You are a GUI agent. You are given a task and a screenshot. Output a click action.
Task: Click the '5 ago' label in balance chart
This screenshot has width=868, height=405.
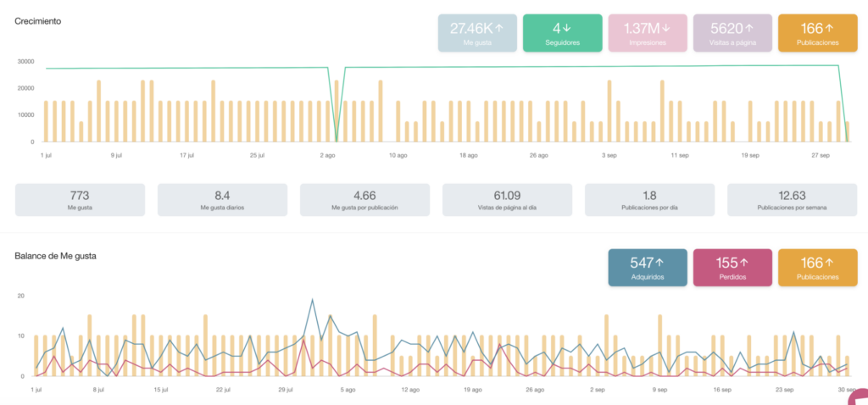(347, 390)
